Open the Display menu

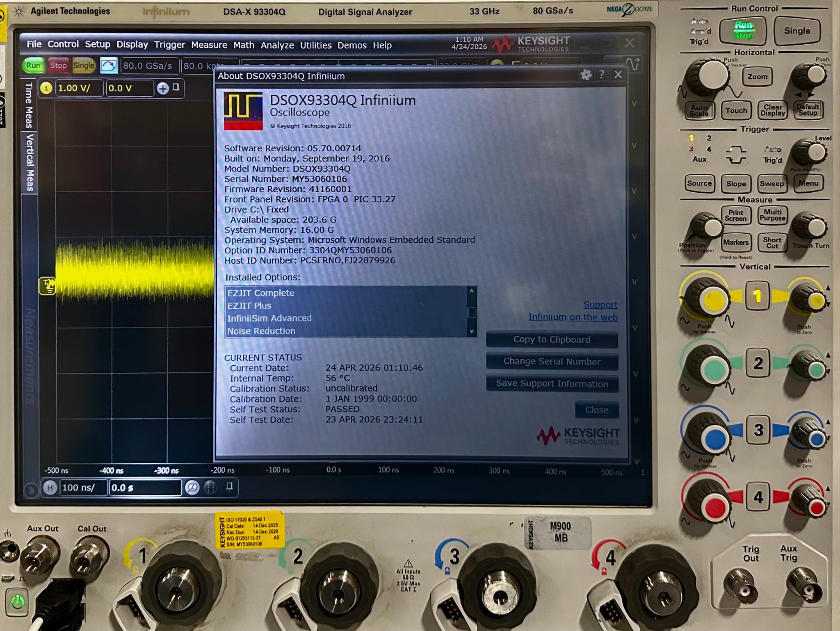132,45
